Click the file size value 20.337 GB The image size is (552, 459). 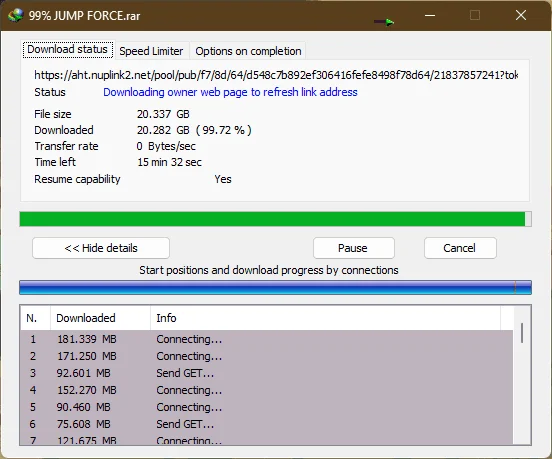tap(163, 114)
